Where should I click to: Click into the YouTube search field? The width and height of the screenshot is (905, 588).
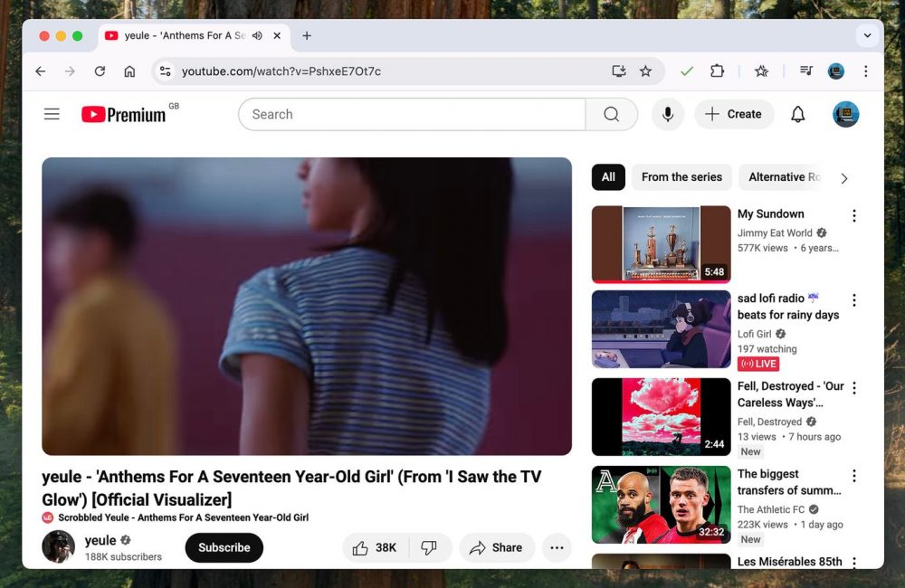[x=412, y=114]
